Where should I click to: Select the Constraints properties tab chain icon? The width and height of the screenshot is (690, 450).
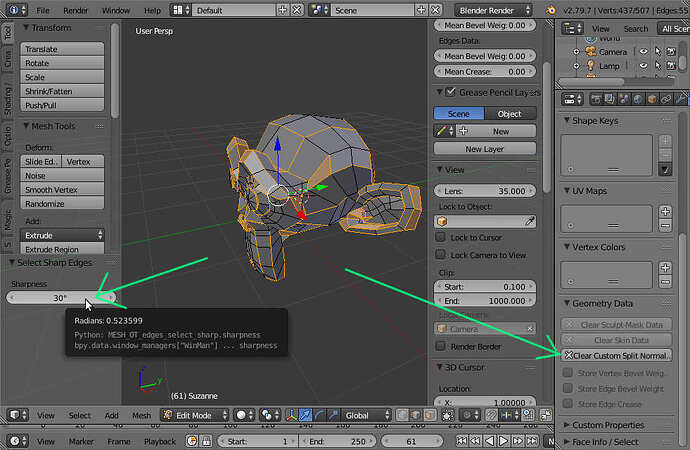[x=666, y=99]
